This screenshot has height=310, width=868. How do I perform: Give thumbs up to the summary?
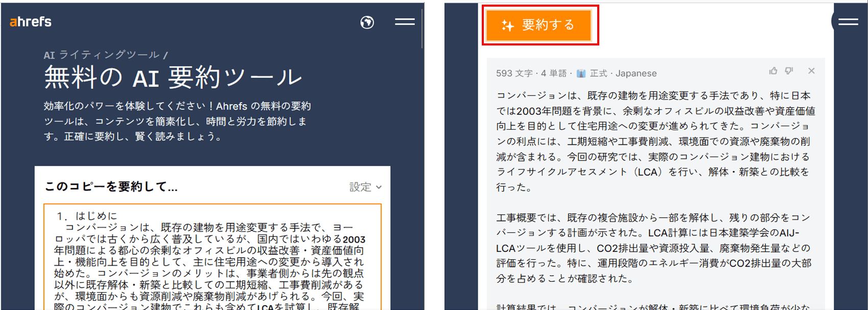[x=773, y=71]
